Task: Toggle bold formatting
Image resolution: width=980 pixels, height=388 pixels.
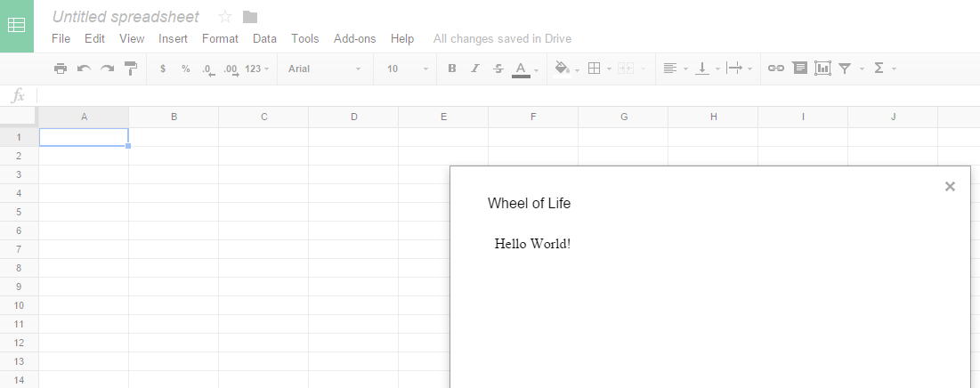Action: (x=452, y=69)
